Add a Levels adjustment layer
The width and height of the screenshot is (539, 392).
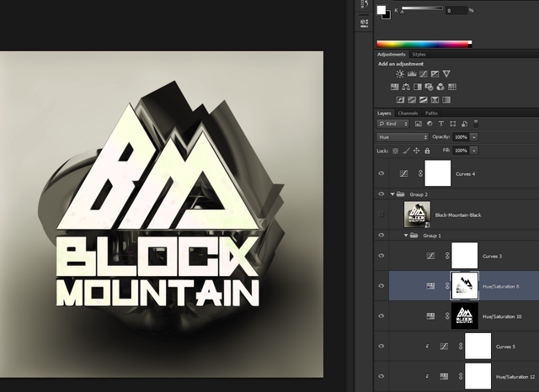(412, 74)
